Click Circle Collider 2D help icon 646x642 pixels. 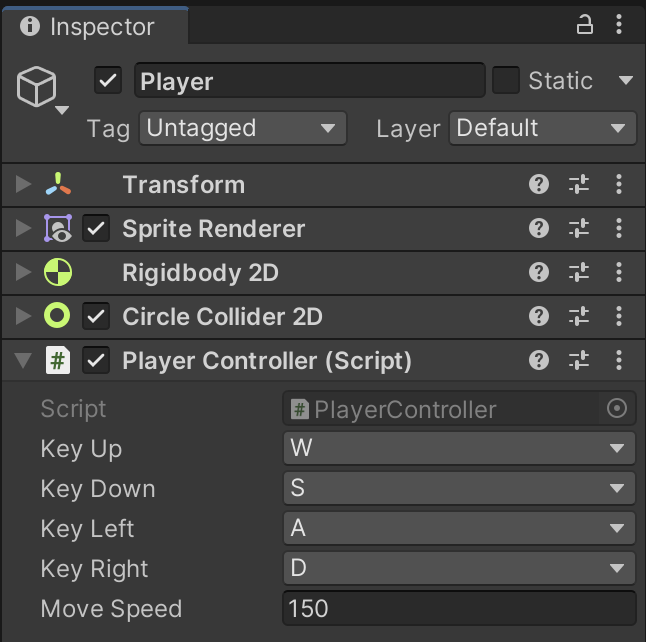pos(539,317)
